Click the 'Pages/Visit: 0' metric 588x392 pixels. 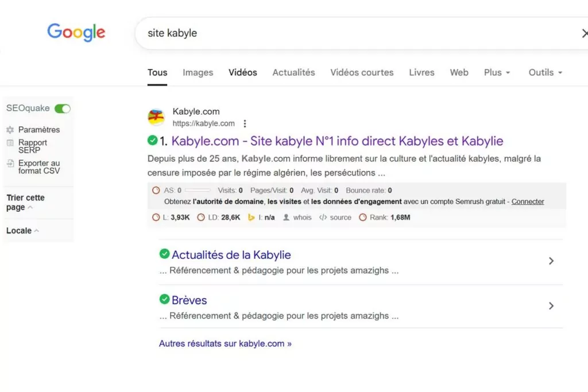click(x=272, y=191)
